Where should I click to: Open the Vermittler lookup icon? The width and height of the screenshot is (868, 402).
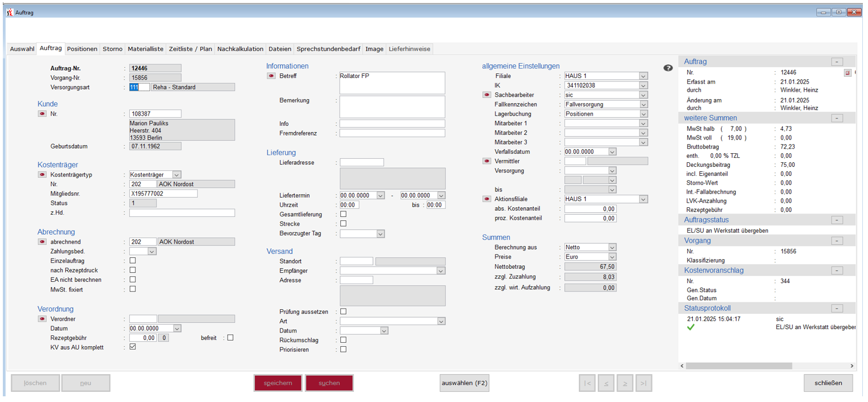[x=487, y=161]
